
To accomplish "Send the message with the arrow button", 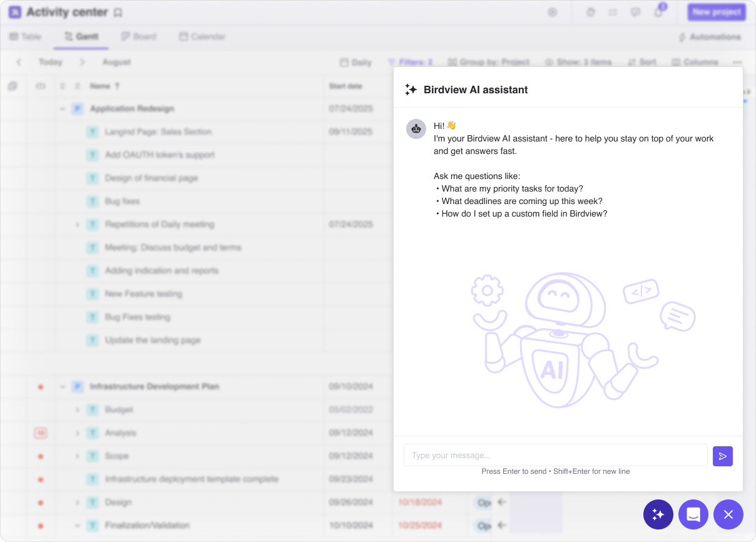I will click(x=722, y=456).
